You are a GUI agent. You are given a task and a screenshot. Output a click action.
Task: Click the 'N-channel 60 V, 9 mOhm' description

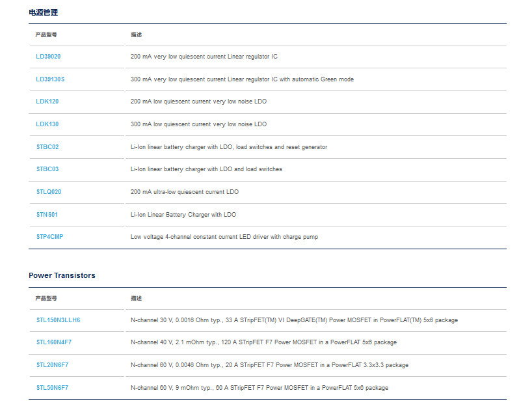coord(259,388)
